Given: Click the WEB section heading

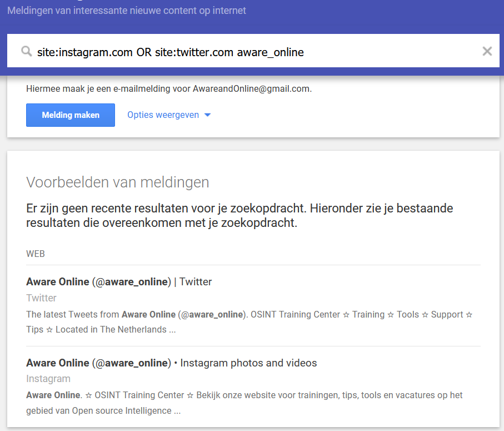Looking at the screenshot, I should (x=36, y=254).
